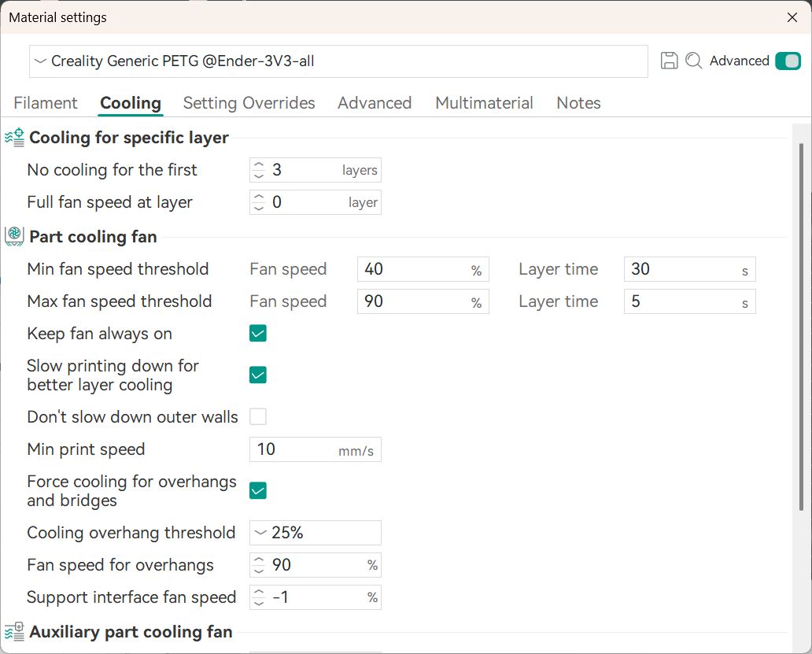Image resolution: width=812 pixels, height=654 pixels.
Task: Uncheck Keep fan always on
Action: tap(258, 334)
